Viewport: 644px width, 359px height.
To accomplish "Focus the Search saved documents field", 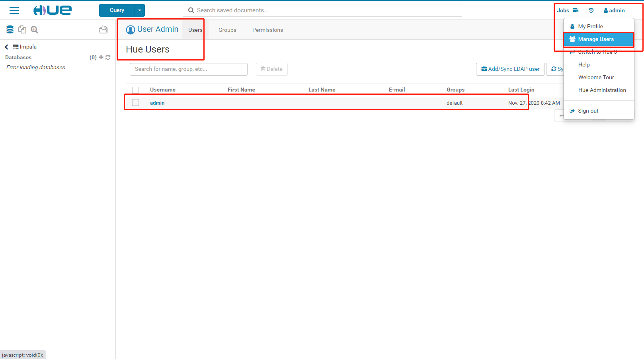I will point(322,10).
